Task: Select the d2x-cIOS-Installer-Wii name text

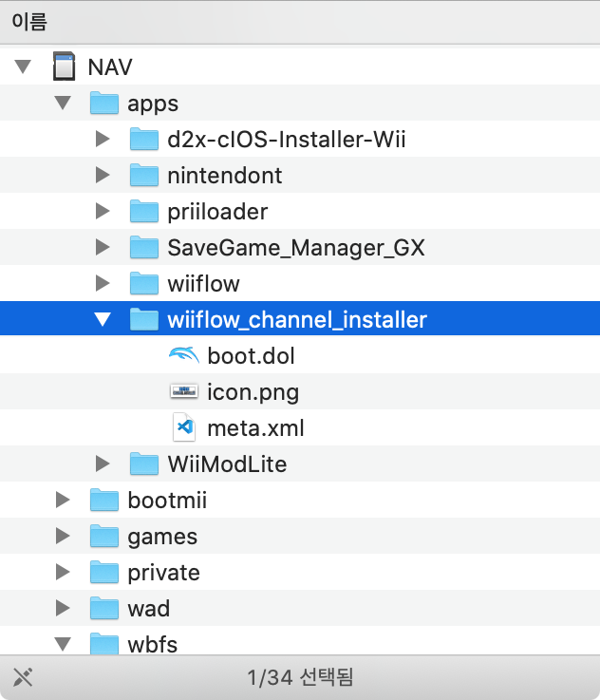Action: pyautogui.click(x=287, y=140)
